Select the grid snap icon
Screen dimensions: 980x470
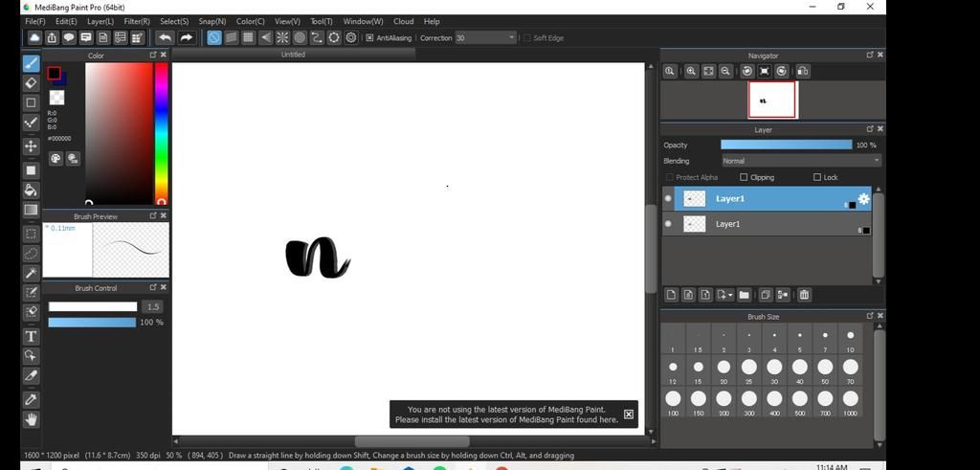pos(248,37)
